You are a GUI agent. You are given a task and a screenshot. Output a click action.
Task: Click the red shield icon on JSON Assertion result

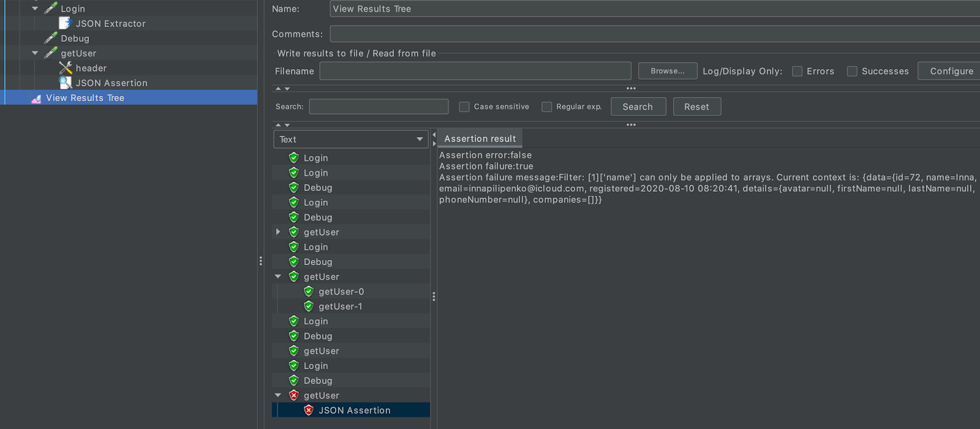tap(309, 410)
